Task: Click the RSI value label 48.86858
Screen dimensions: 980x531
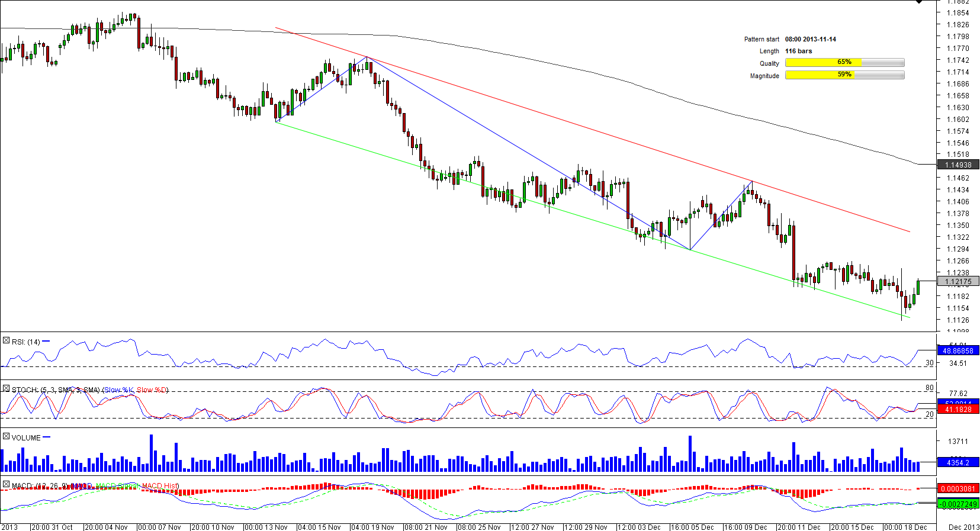Action: point(957,351)
